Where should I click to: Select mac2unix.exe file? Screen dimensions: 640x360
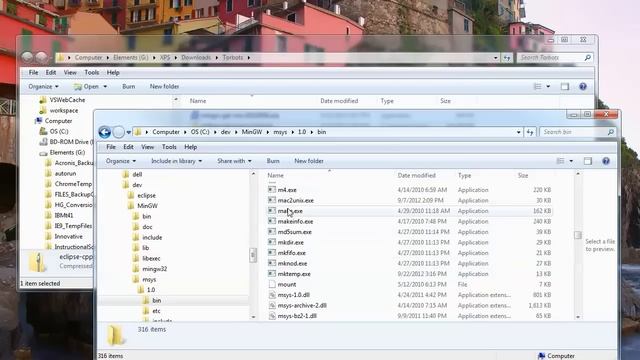tap(296, 200)
